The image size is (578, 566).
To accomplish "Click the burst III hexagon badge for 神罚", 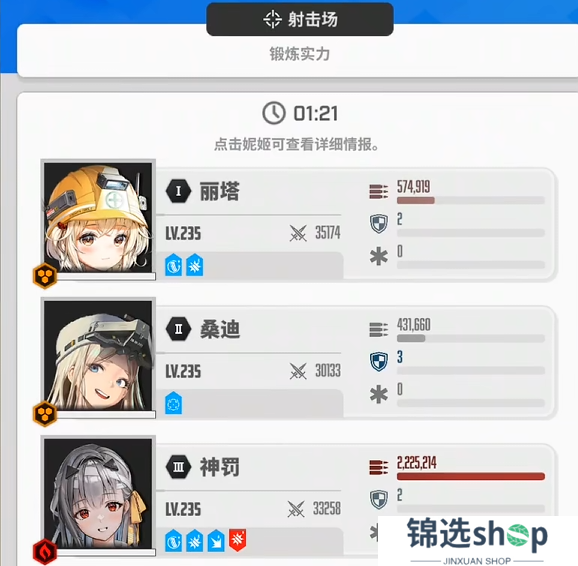I will 178,467.
